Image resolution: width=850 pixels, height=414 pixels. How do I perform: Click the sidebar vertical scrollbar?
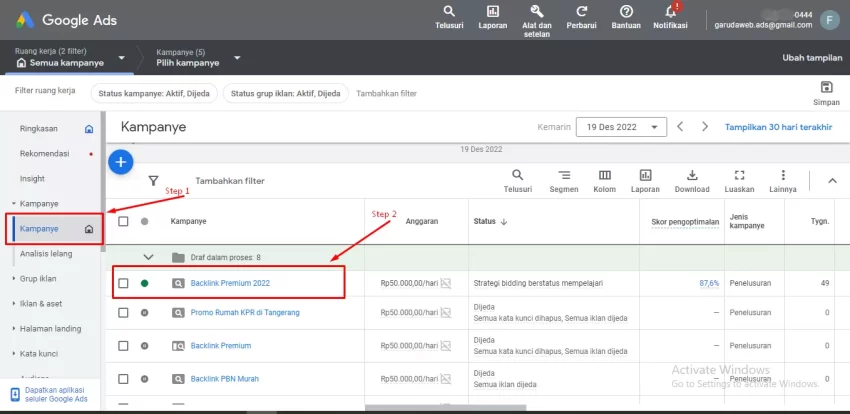coord(102,184)
